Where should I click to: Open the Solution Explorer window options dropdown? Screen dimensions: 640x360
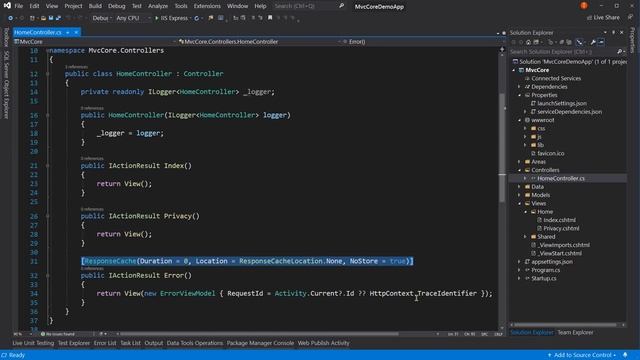605,32
